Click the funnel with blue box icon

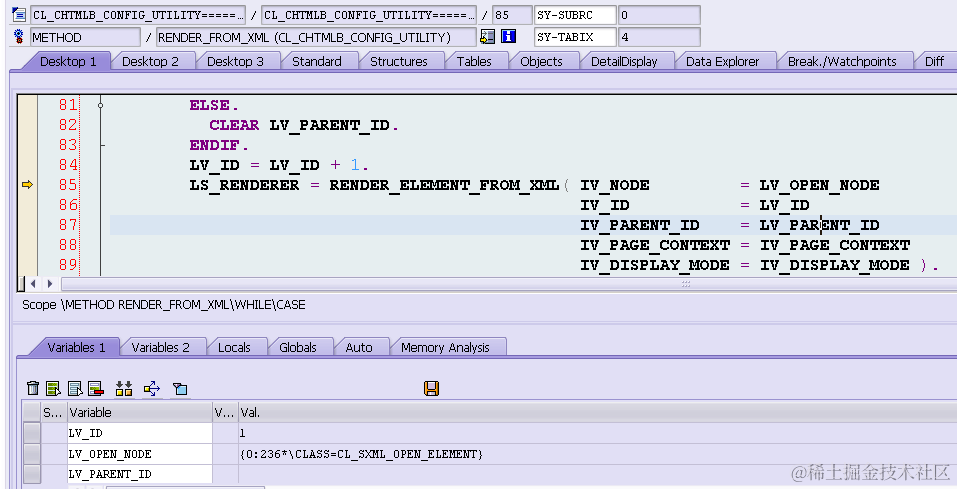(180, 388)
